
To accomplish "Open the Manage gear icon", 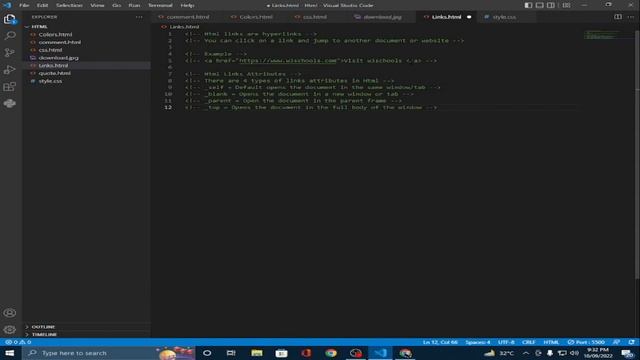I will click(9, 329).
